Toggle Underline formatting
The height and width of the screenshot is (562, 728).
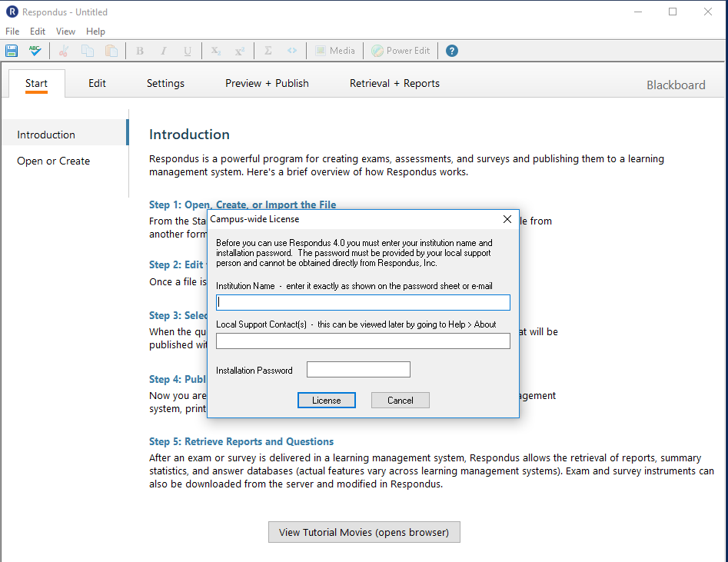[188, 51]
